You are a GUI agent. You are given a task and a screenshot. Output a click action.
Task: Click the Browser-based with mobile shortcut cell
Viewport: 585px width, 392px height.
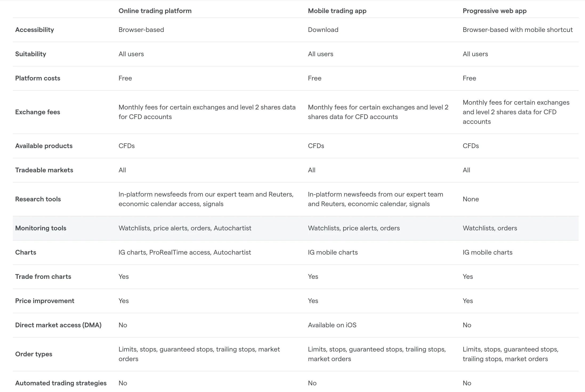click(517, 30)
